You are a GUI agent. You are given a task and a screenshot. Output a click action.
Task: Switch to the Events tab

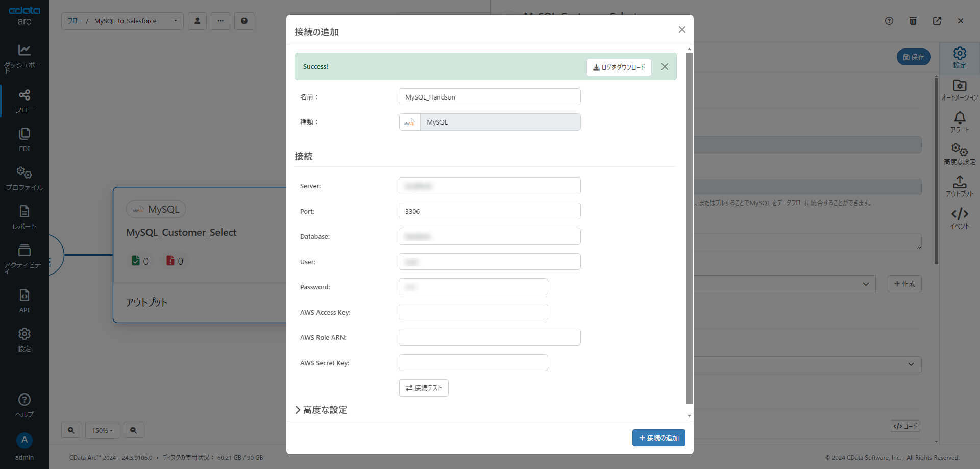coord(960,218)
